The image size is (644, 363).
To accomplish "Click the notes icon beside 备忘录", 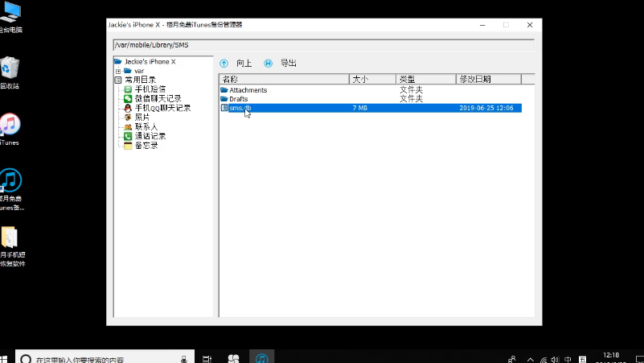I will 128,146.
